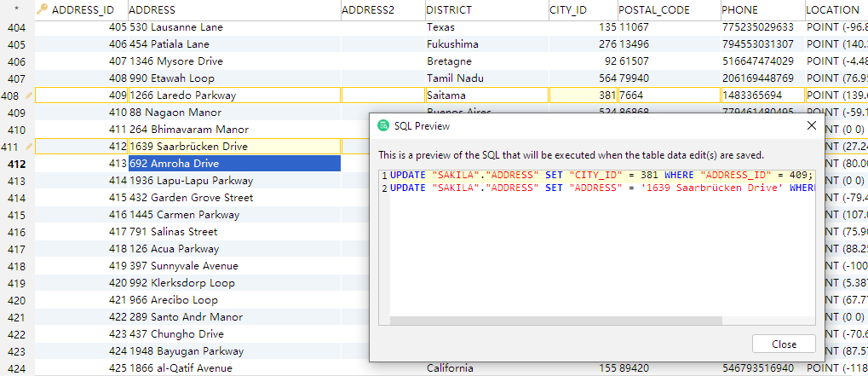Select the '1639 Saarbrücken Drive' address cell
The image size is (868, 376).
click(233, 147)
